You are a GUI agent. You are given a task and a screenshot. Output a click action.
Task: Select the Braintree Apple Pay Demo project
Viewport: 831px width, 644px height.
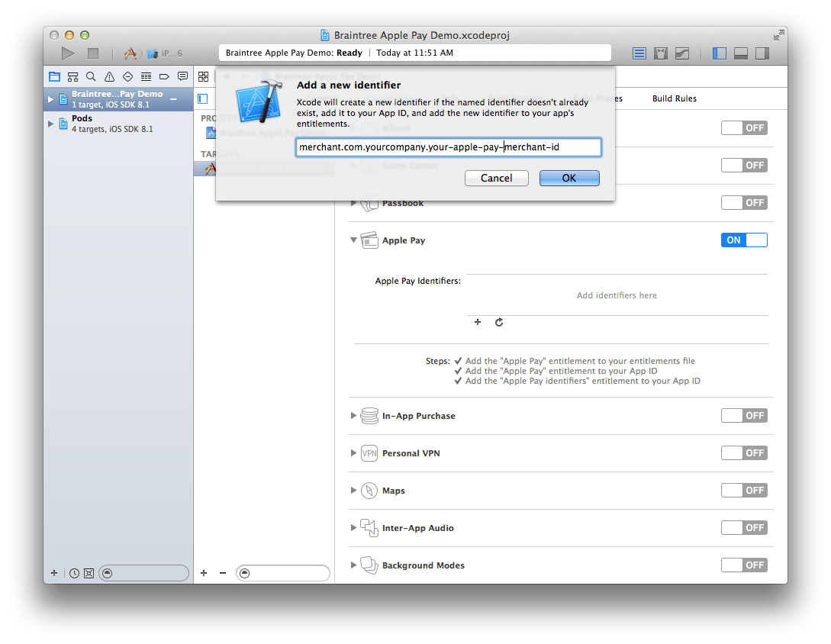coord(117,98)
